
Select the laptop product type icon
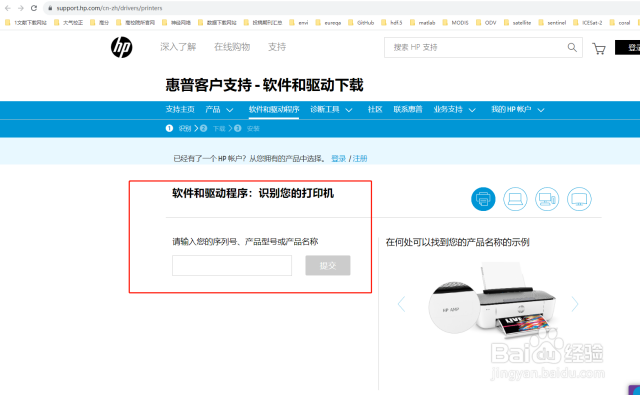click(515, 199)
